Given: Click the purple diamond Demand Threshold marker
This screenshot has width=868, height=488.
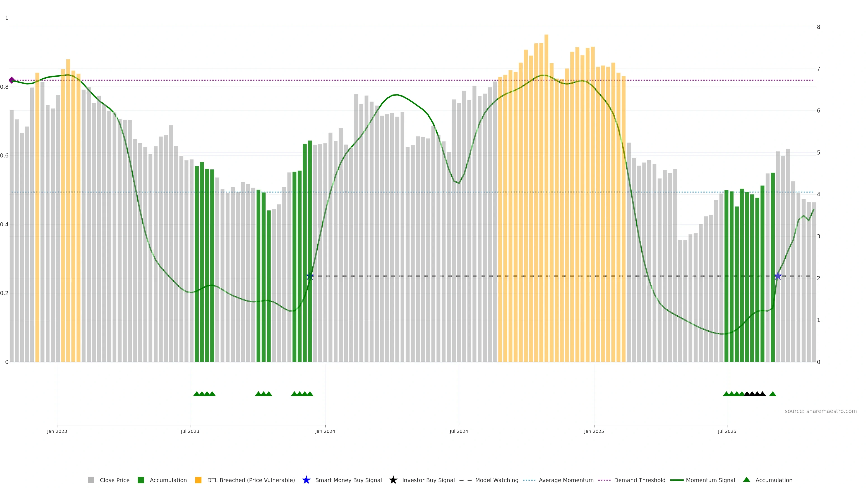Looking at the screenshot, I should pos(12,80).
